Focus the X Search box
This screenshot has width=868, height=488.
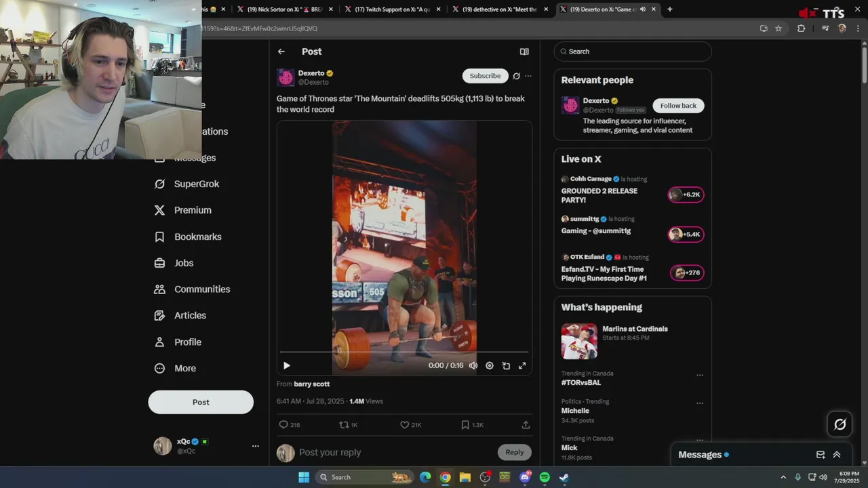tap(633, 52)
